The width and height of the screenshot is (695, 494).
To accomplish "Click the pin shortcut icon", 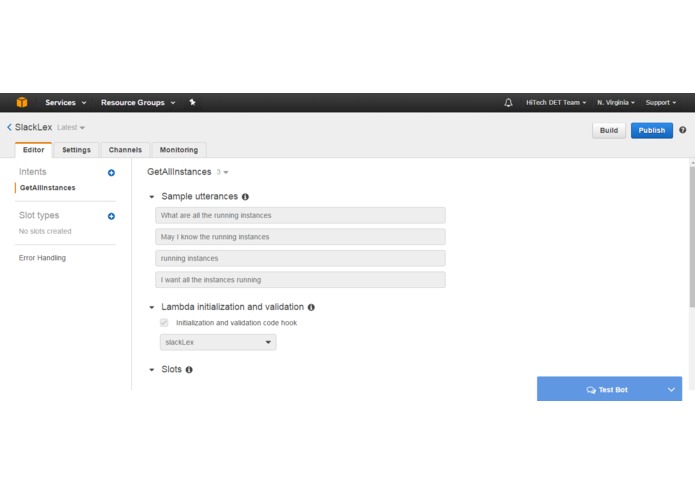I will (x=192, y=102).
